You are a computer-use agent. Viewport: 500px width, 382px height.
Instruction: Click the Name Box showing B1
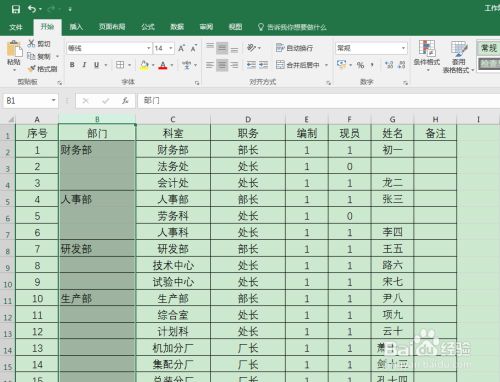click(x=27, y=101)
